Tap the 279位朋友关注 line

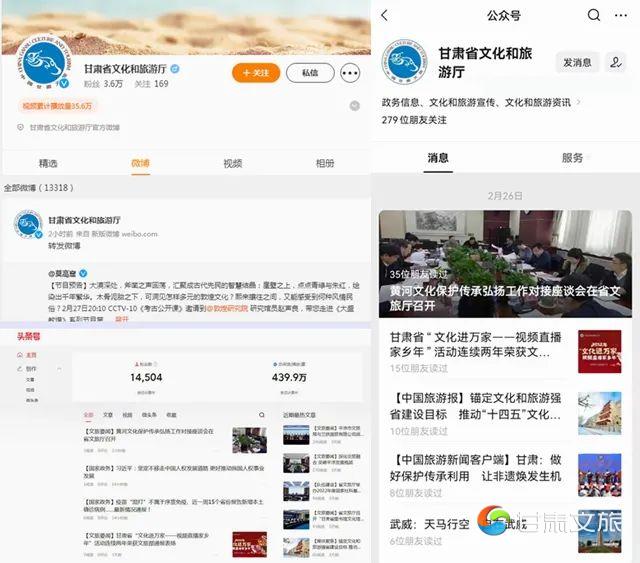(414, 120)
